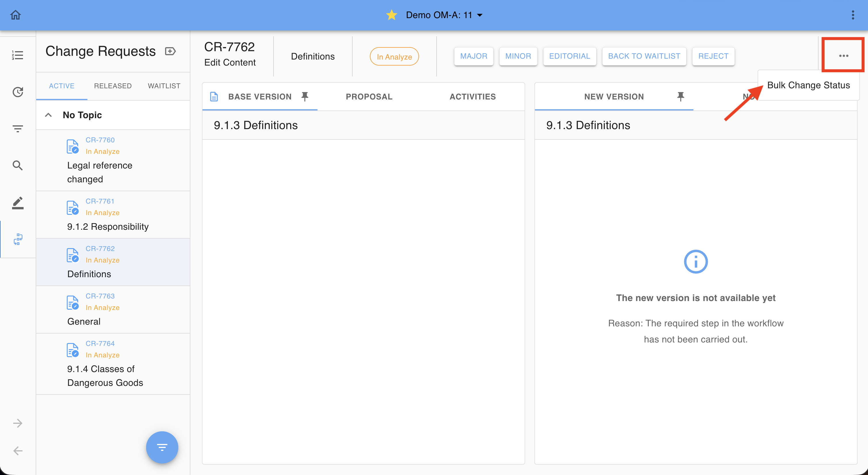This screenshot has height=475, width=868.
Task: Choose Bulk Change Status menu entry
Action: [x=808, y=85]
